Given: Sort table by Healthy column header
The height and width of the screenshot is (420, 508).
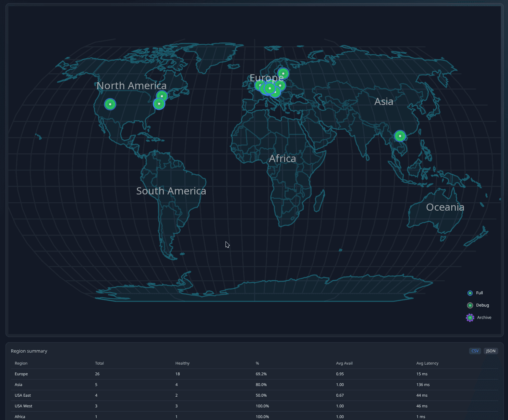Looking at the screenshot, I should (x=182, y=363).
